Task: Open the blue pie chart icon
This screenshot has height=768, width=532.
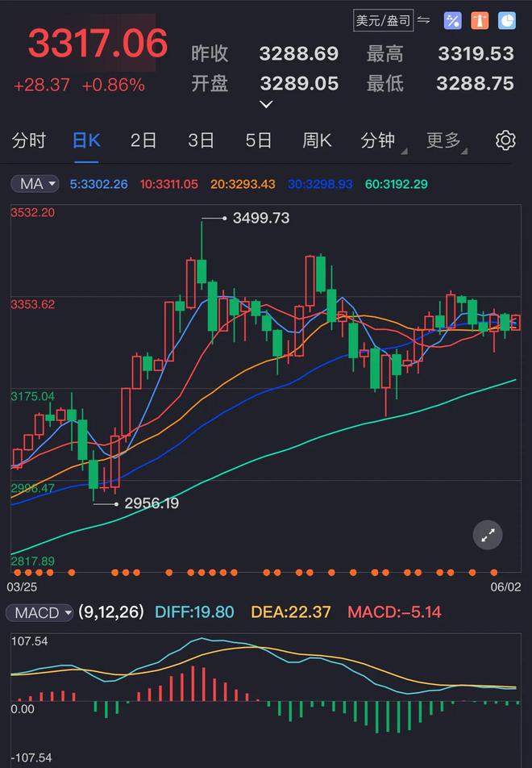Action: 507,21
